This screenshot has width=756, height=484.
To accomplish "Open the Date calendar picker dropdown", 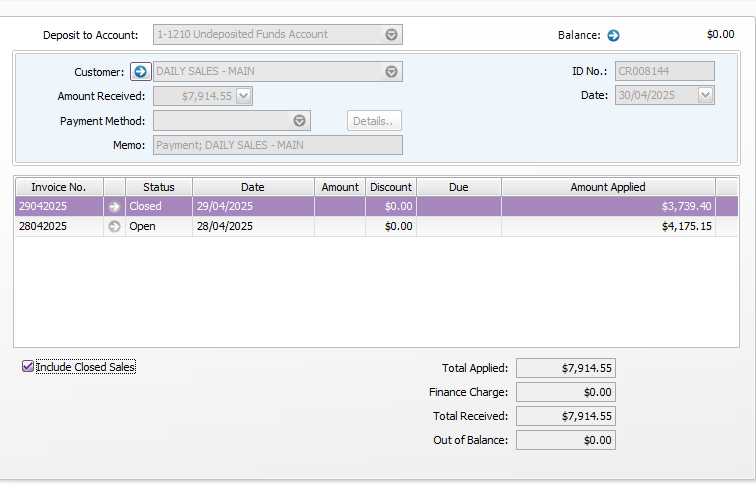I will [706, 95].
